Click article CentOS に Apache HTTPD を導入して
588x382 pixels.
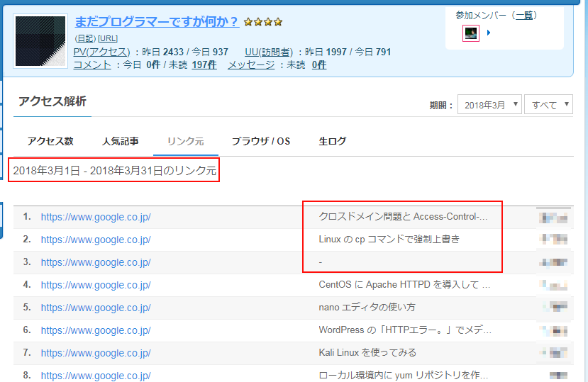[x=404, y=284]
